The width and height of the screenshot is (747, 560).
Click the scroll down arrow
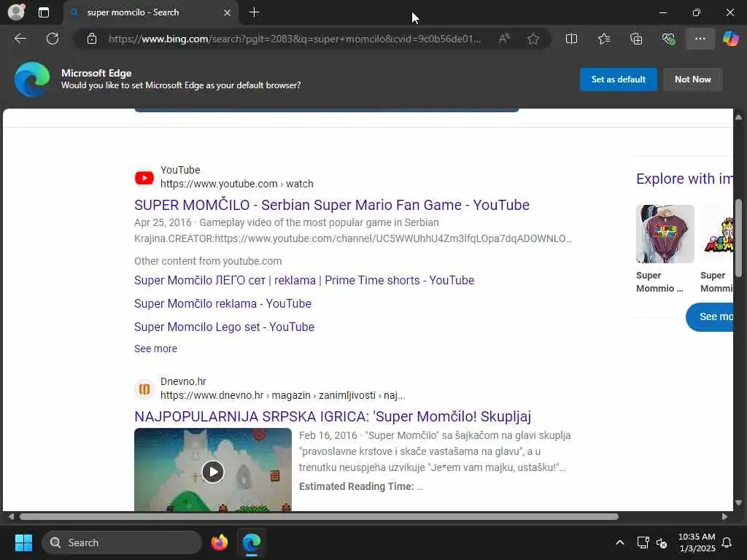coord(738,503)
